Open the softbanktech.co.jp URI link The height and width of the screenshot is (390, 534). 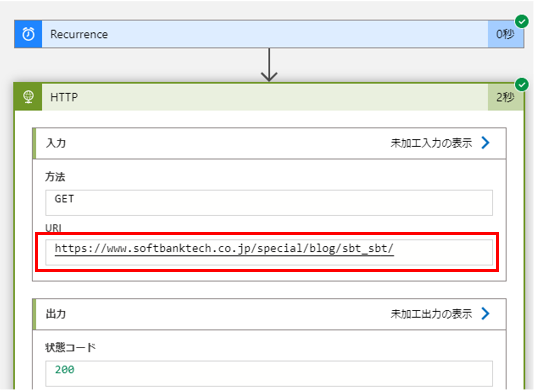(224, 249)
